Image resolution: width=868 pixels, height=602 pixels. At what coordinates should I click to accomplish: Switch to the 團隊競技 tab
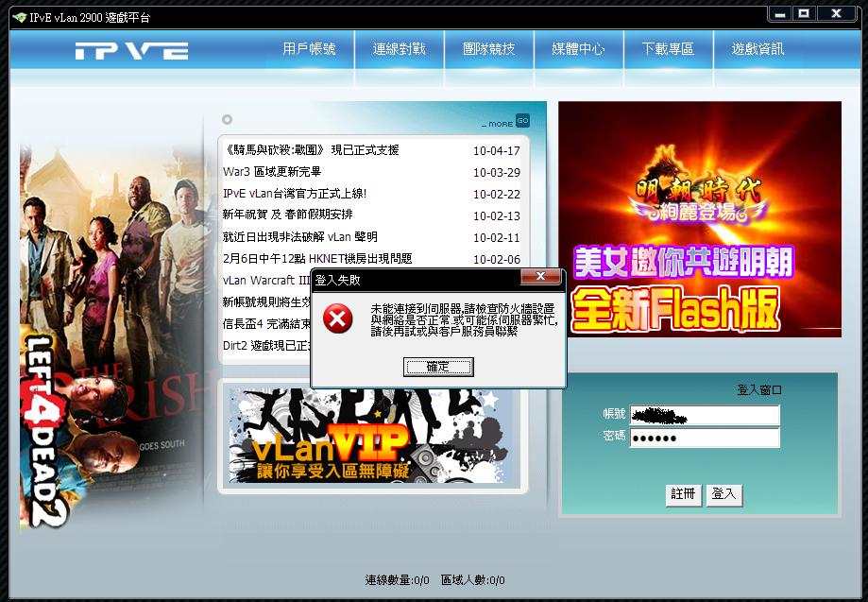point(489,49)
